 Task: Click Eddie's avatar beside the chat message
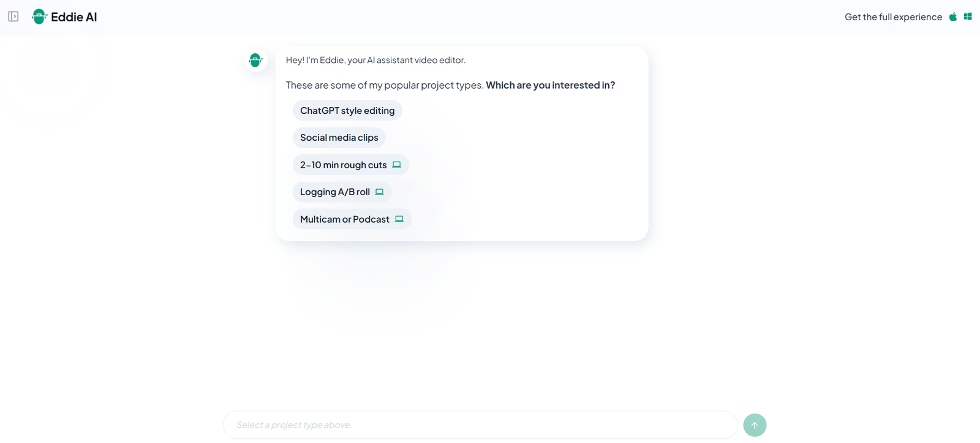pos(256,60)
